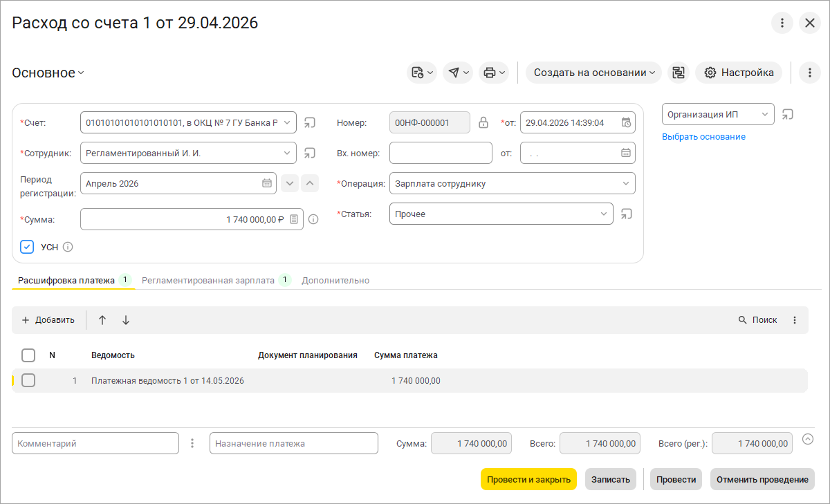Expand the Основное section dropdown
Viewport: 830px width, 504px height.
[x=48, y=73]
